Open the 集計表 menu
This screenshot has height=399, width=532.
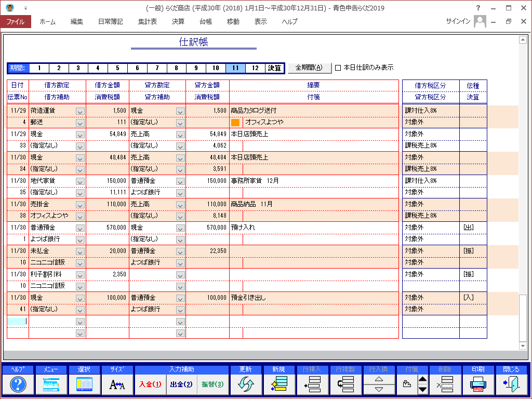[148, 22]
